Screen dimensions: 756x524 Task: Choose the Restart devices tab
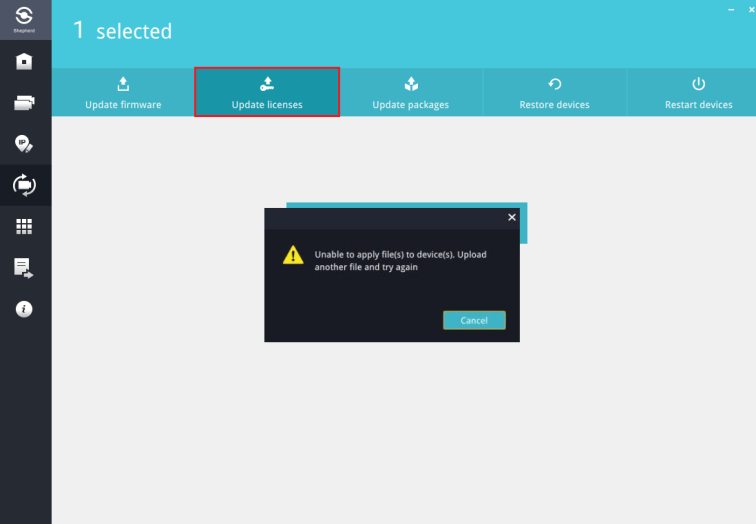(698, 93)
